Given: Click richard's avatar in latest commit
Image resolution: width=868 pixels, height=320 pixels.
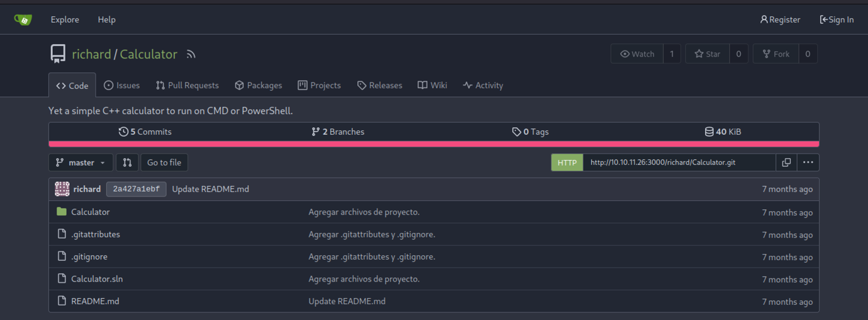Looking at the screenshot, I should [x=62, y=189].
